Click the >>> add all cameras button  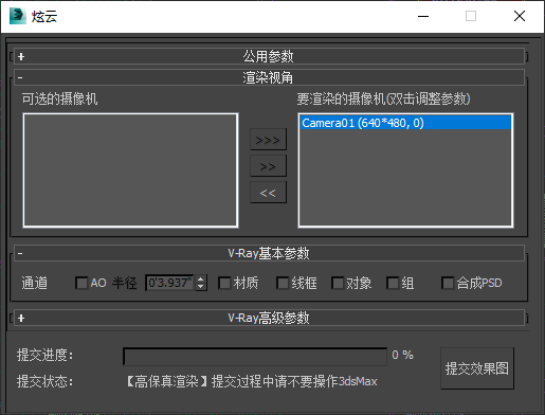(268, 139)
